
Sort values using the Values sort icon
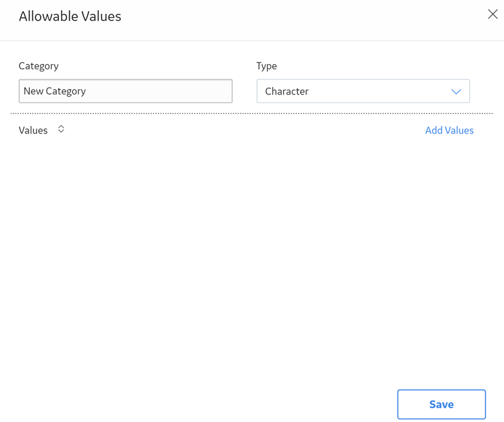(61, 129)
